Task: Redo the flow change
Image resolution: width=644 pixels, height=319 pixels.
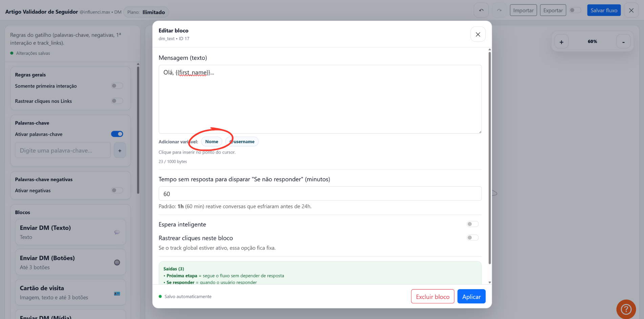Action: click(x=499, y=10)
